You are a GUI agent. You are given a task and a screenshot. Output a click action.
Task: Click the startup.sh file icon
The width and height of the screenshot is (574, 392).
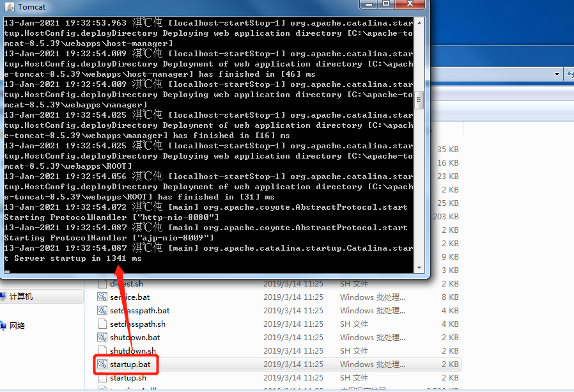[x=102, y=378]
